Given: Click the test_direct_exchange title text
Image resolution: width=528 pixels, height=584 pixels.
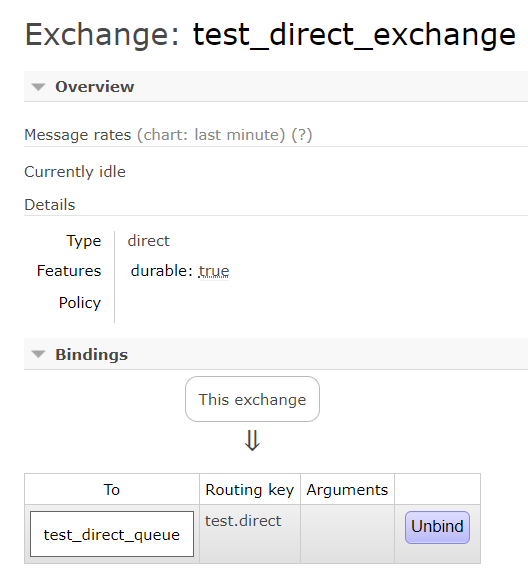Looking at the screenshot, I should pyautogui.click(x=354, y=35).
